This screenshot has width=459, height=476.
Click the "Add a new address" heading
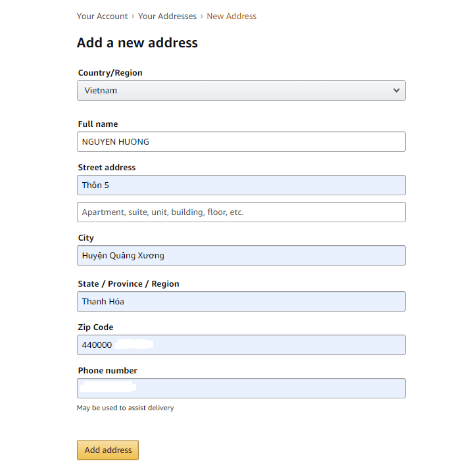click(x=137, y=43)
